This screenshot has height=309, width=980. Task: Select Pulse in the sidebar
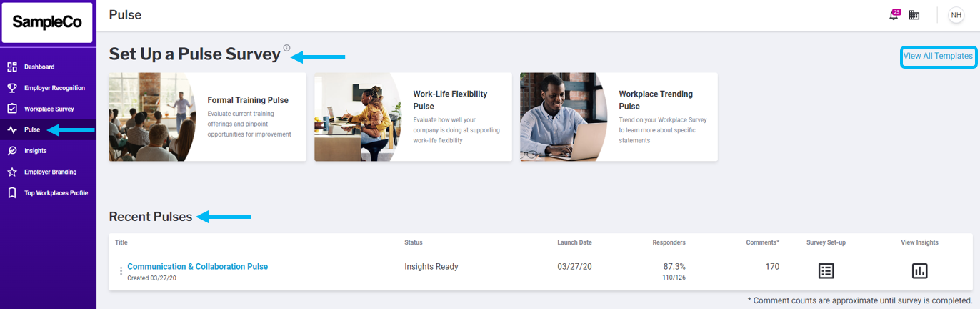click(x=31, y=130)
